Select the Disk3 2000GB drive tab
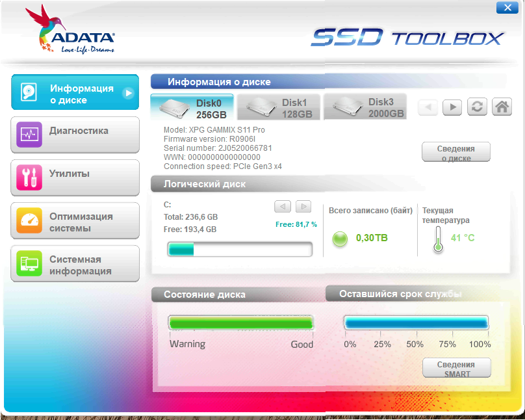Screen dimensions: 525x420 [x=365, y=107]
